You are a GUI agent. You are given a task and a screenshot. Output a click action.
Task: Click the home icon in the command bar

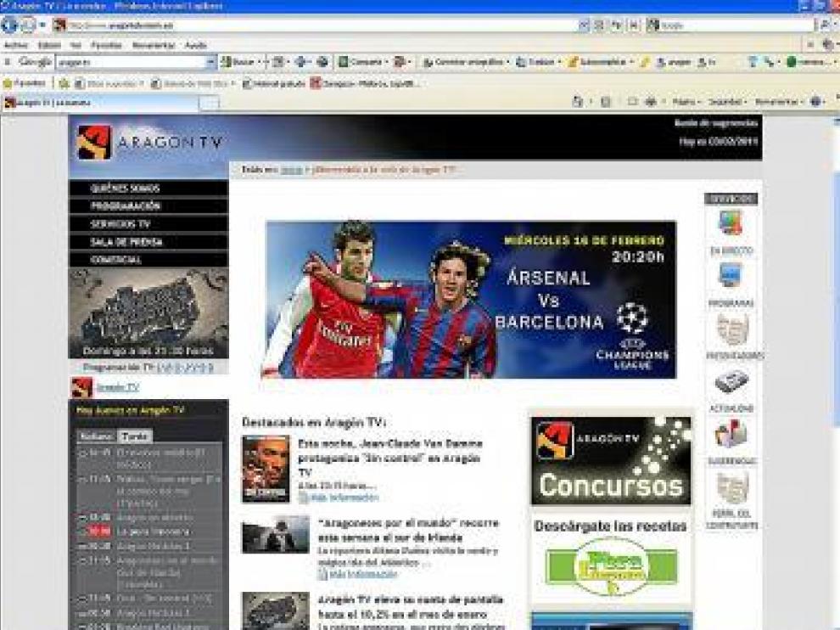coord(578,101)
